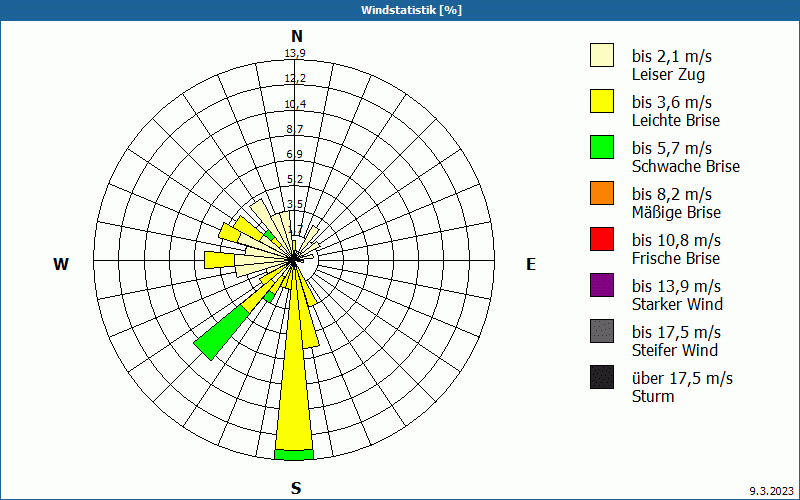Image resolution: width=800 pixels, height=500 pixels.
Task: Click the green tip of the south bar
Action: coord(294,455)
